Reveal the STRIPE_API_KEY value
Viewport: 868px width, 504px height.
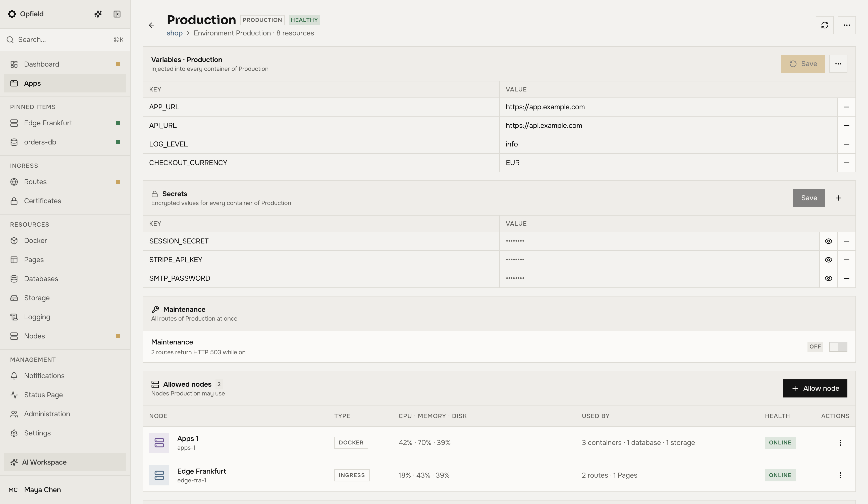tap(828, 260)
